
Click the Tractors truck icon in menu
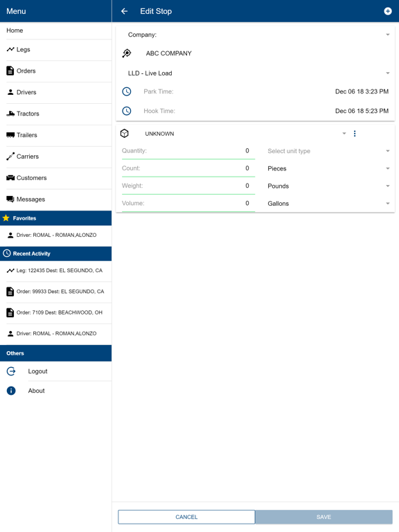[x=10, y=114]
